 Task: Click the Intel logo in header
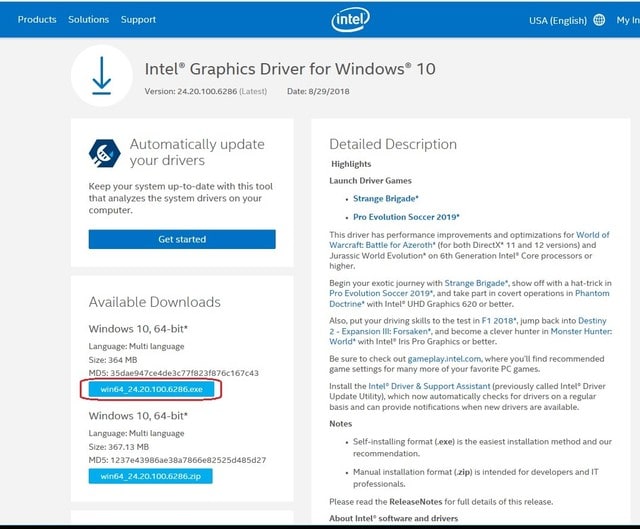click(350, 19)
